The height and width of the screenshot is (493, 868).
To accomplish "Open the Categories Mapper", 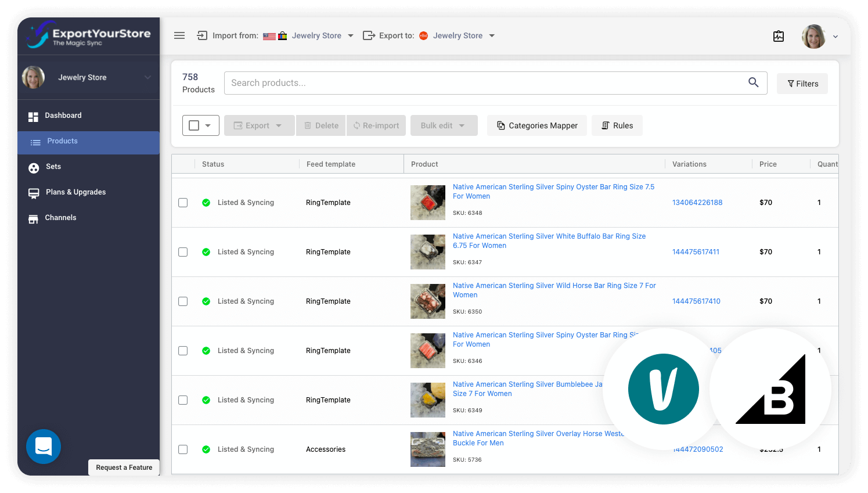I will (536, 125).
